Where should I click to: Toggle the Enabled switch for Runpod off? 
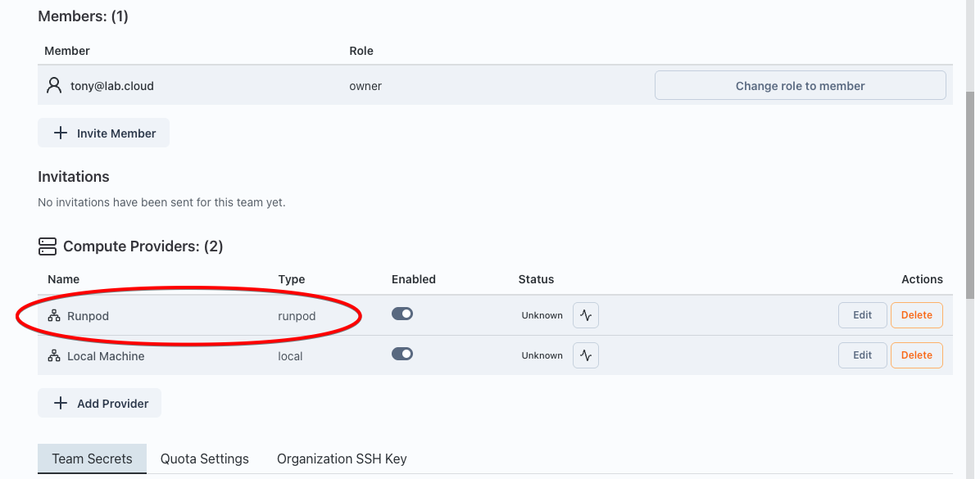[x=402, y=313]
